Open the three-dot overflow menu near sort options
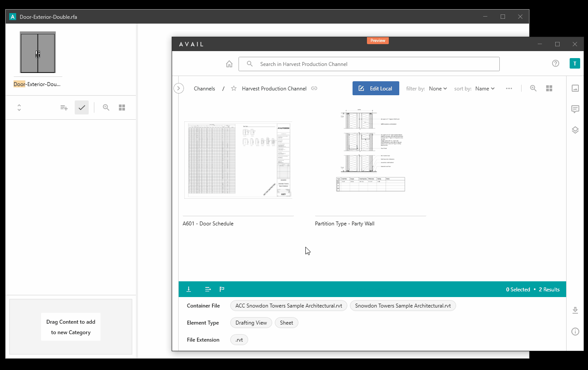Screen dimensions: 588x370 coord(509,88)
